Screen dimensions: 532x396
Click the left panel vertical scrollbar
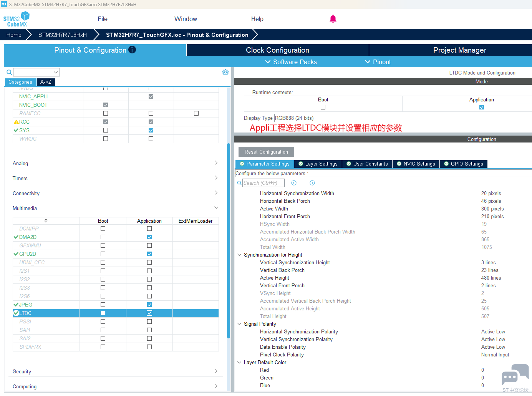click(x=229, y=241)
